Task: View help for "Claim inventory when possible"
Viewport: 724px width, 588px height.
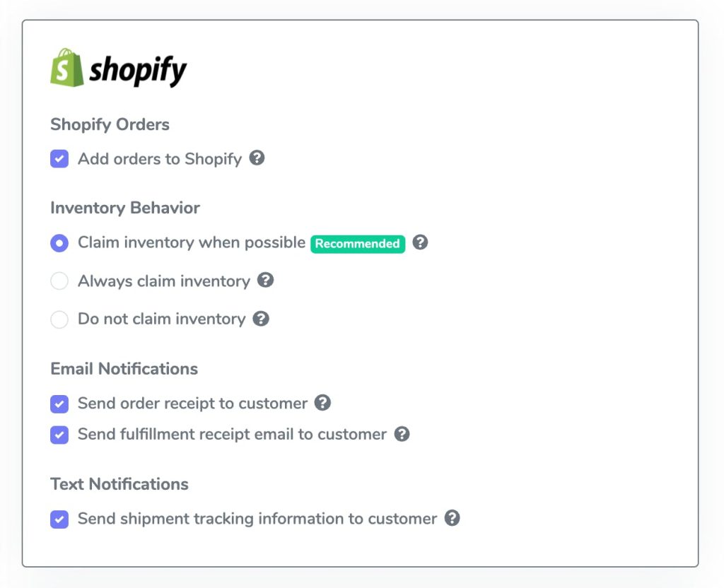Action: coord(420,243)
